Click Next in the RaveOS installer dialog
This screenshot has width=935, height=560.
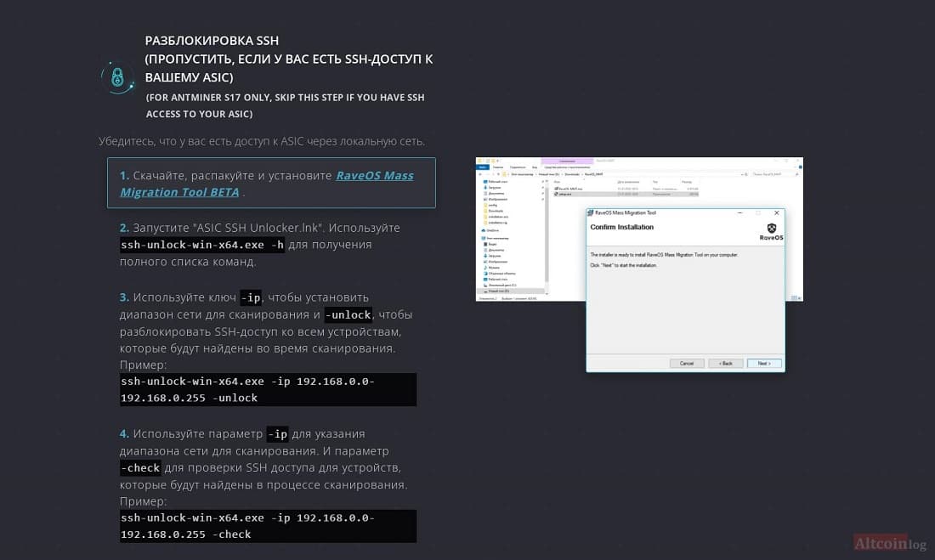764,363
